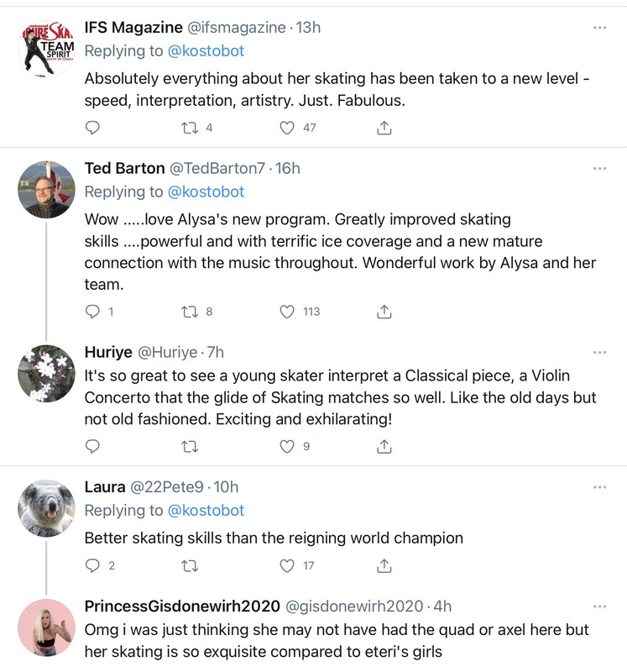Open IFS Magazine's profile avatar
Screen dimensions: 627x672
[x=46, y=49]
